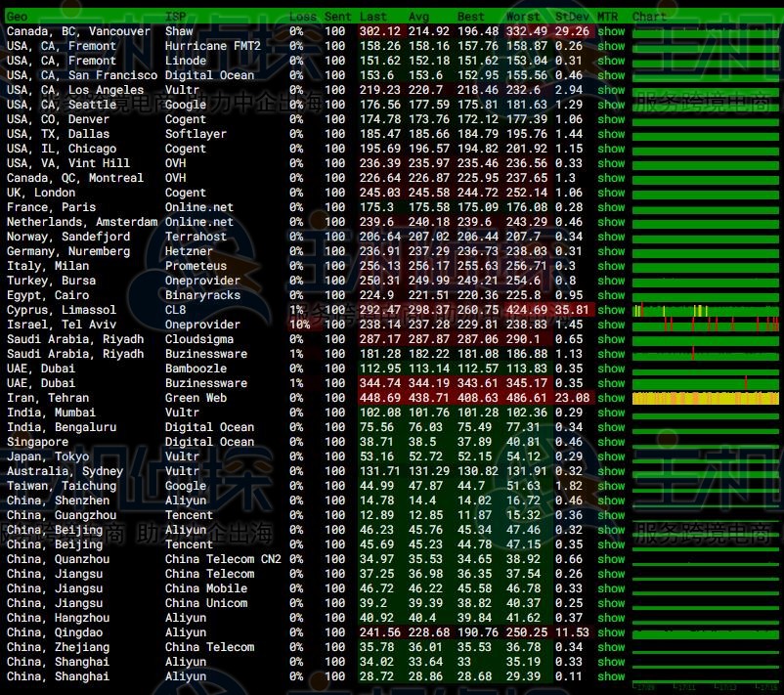Open MTR show for Dubai Bamboozle row
The width and height of the screenshot is (784, 695).
(x=611, y=369)
